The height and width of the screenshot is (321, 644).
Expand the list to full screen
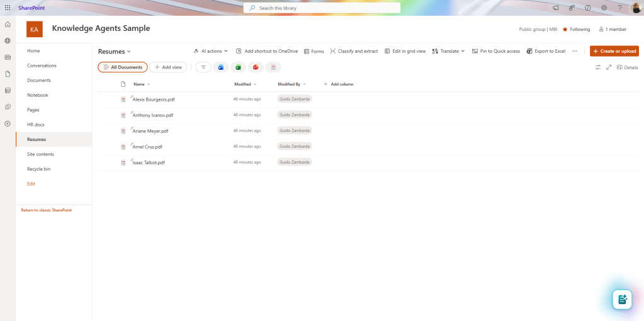coord(609,67)
